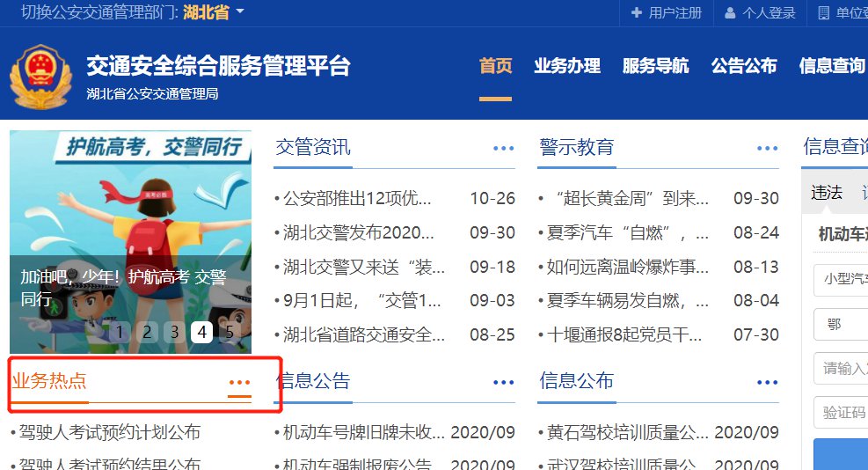The image size is (868, 470).
Task: Switch carousel to slide 1
Action: click(120, 332)
